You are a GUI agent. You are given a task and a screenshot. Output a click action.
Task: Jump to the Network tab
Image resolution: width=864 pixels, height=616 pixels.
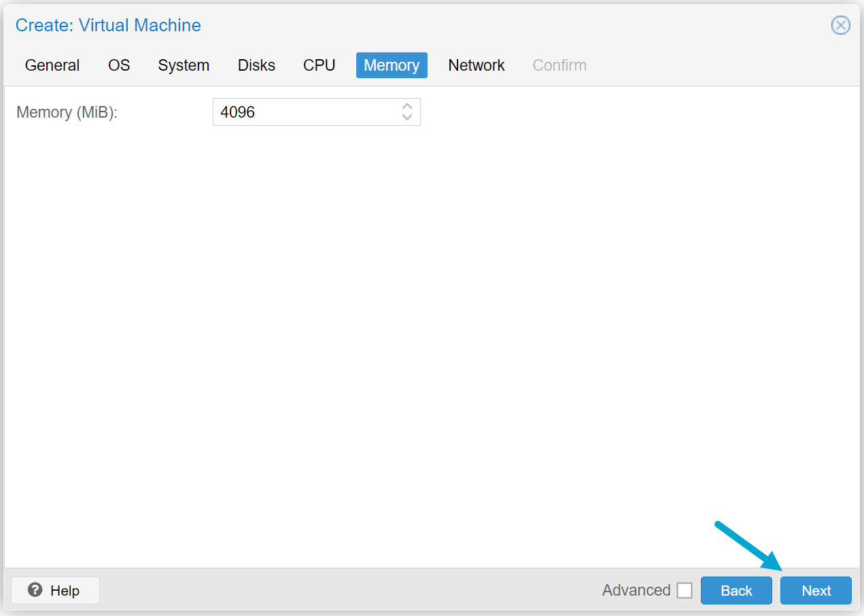point(476,65)
